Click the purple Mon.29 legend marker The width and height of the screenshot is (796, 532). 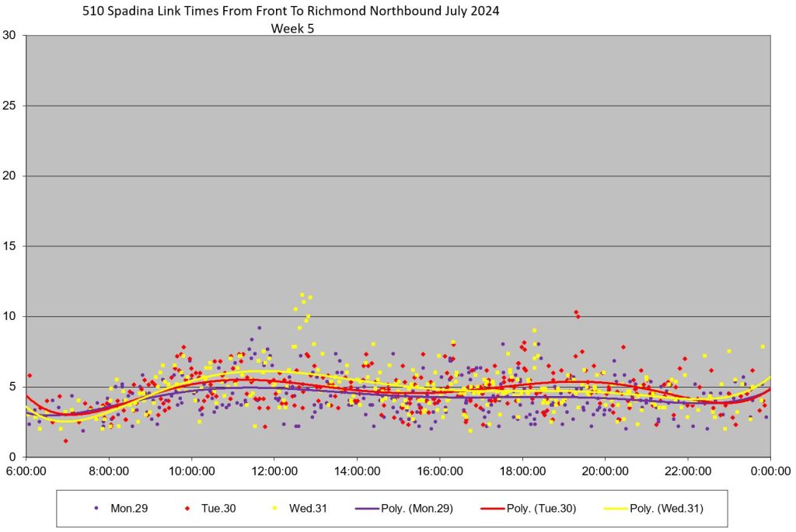[96, 509]
